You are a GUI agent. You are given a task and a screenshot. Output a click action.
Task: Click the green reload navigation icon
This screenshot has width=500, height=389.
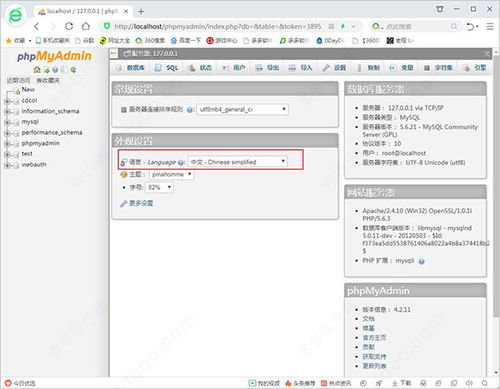[73, 70]
